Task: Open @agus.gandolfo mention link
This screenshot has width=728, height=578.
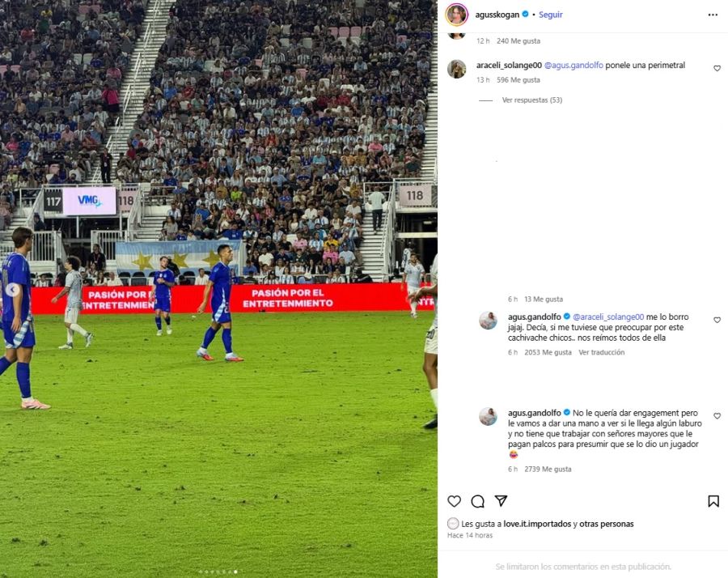Action: pyautogui.click(x=574, y=65)
